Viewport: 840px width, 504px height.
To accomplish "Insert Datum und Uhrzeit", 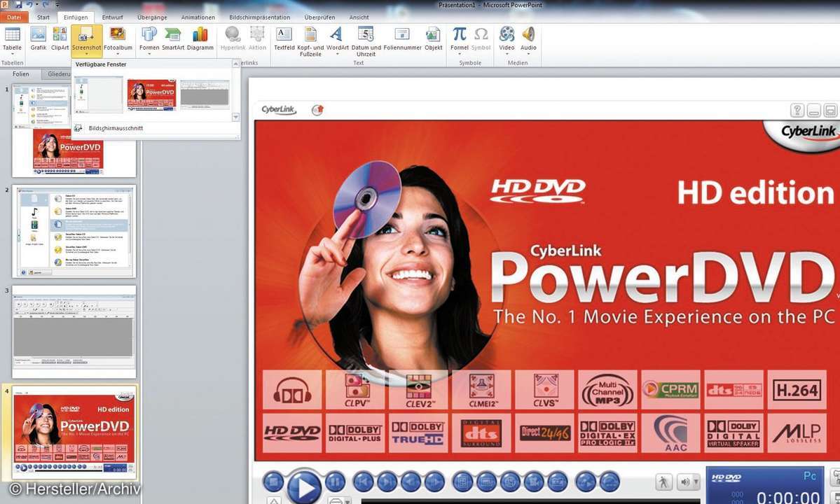I will (366, 41).
